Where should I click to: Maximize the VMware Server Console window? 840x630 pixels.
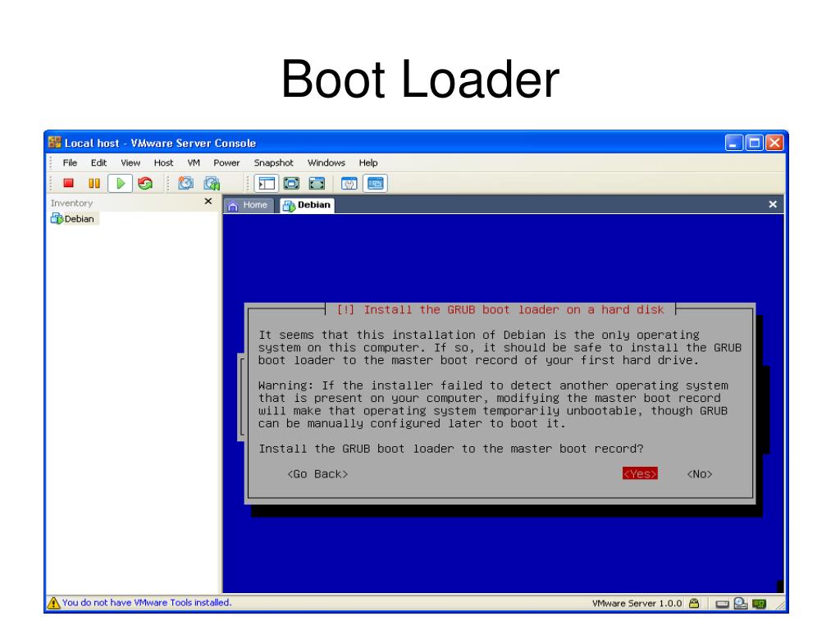tap(755, 143)
